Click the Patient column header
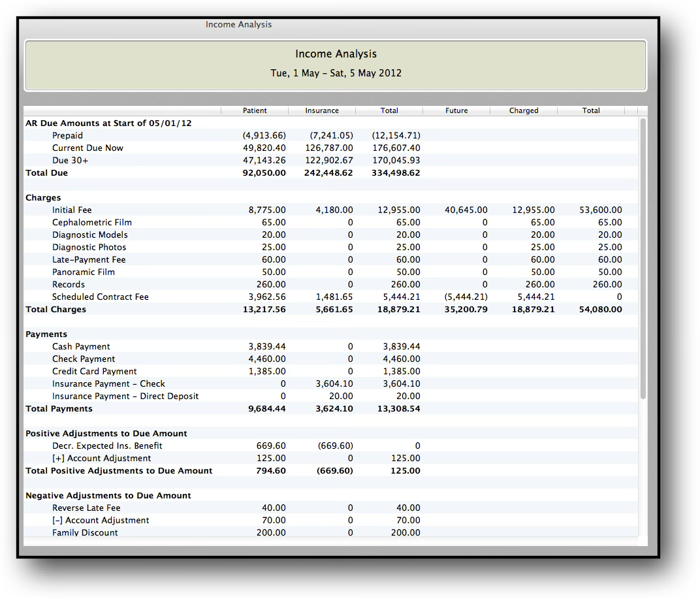The height and width of the screenshot is (599, 700). (x=255, y=110)
